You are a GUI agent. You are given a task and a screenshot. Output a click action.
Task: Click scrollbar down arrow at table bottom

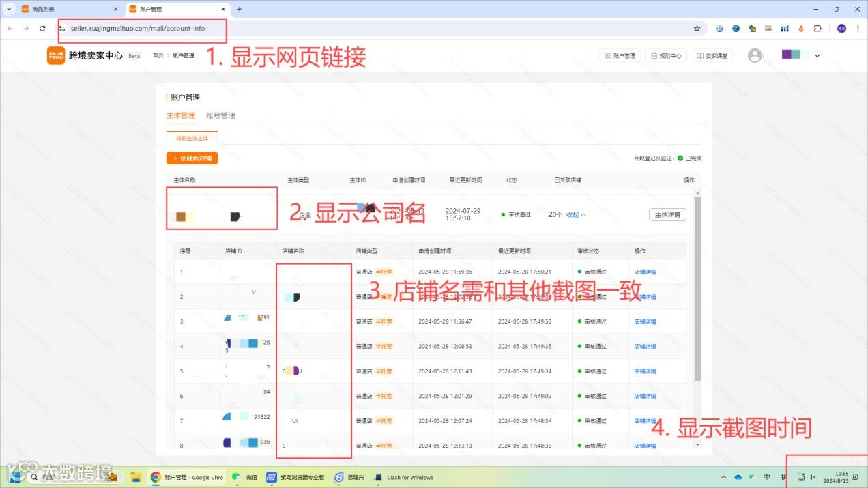click(x=697, y=444)
